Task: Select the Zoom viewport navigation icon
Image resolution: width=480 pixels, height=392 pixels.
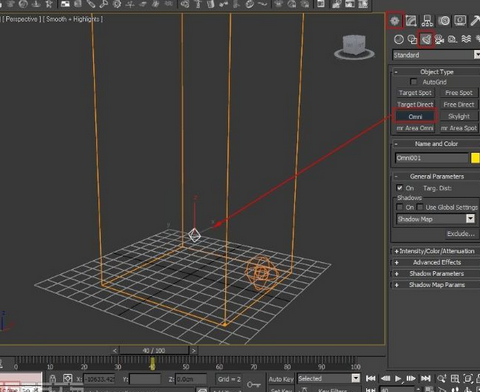Action: pyautogui.click(x=442, y=378)
